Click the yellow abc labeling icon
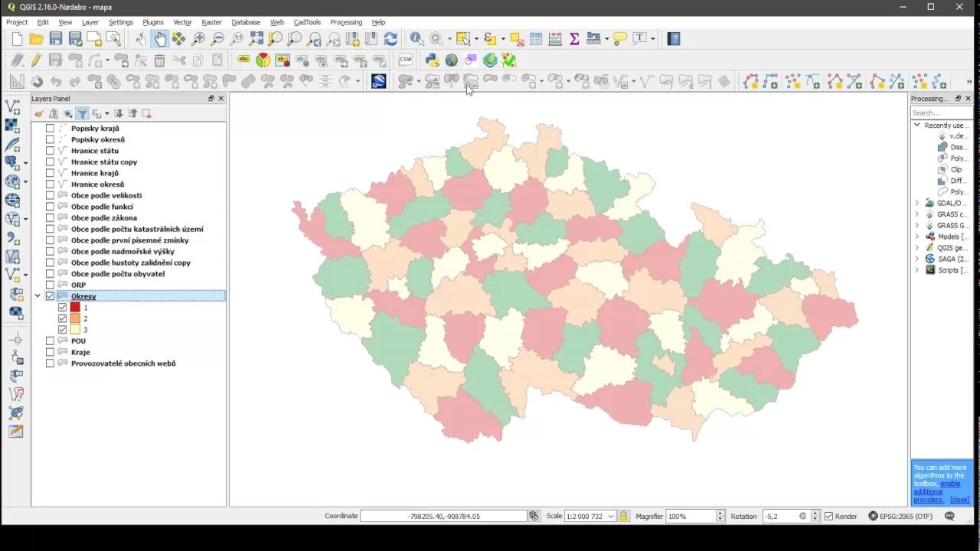Screen dimensions: 980x551 click(243, 60)
